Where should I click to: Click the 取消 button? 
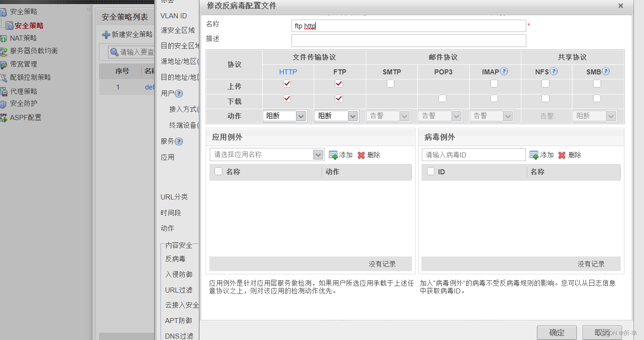click(602, 333)
